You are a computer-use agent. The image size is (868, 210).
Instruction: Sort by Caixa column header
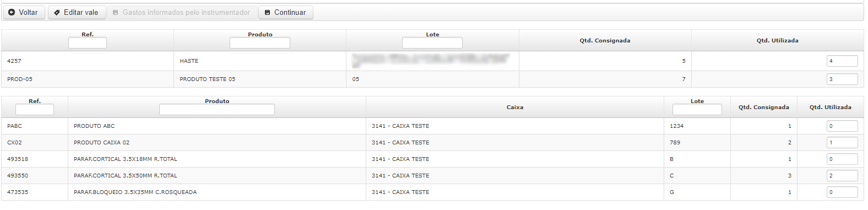tap(515, 107)
